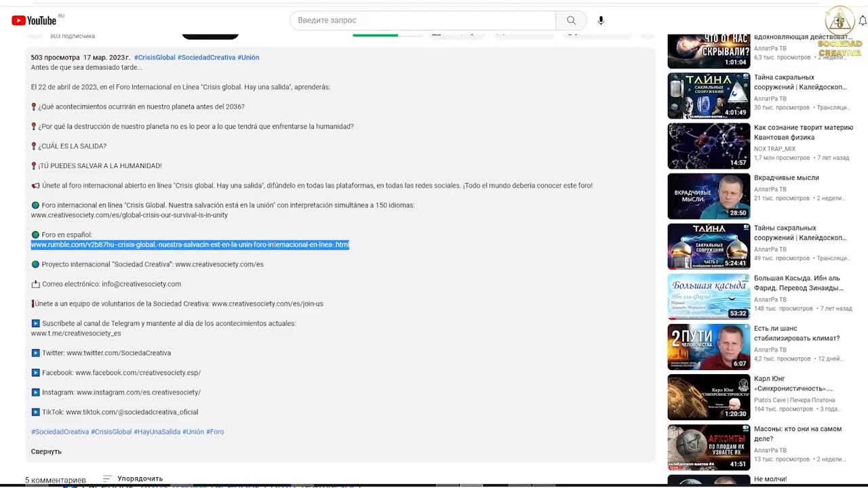Image resolution: width=868 pixels, height=488 pixels.
Task: Open Большая Касыда video thumbnail
Action: click(x=709, y=296)
